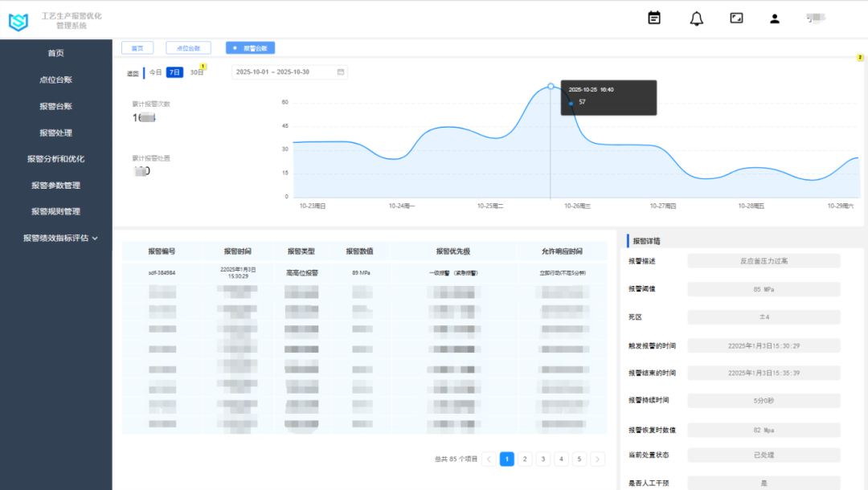Open the user profile icon
This screenshot has width=868, height=490.
coord(774,18)
